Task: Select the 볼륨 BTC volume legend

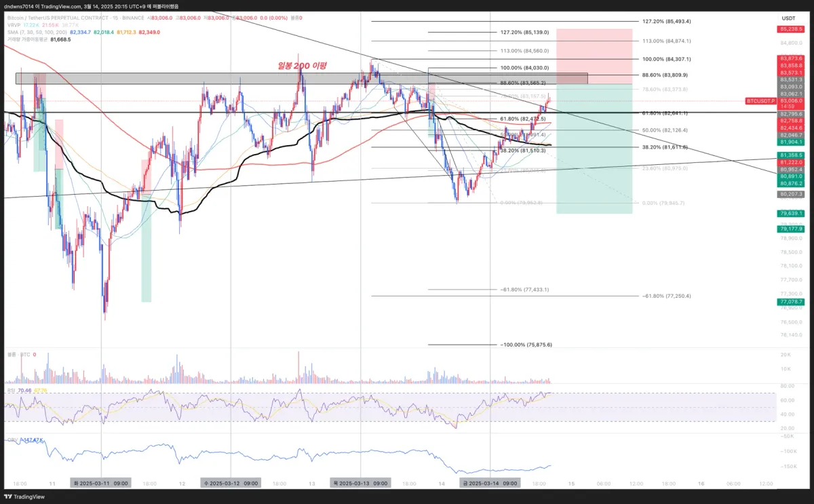Action: point(18,354)
